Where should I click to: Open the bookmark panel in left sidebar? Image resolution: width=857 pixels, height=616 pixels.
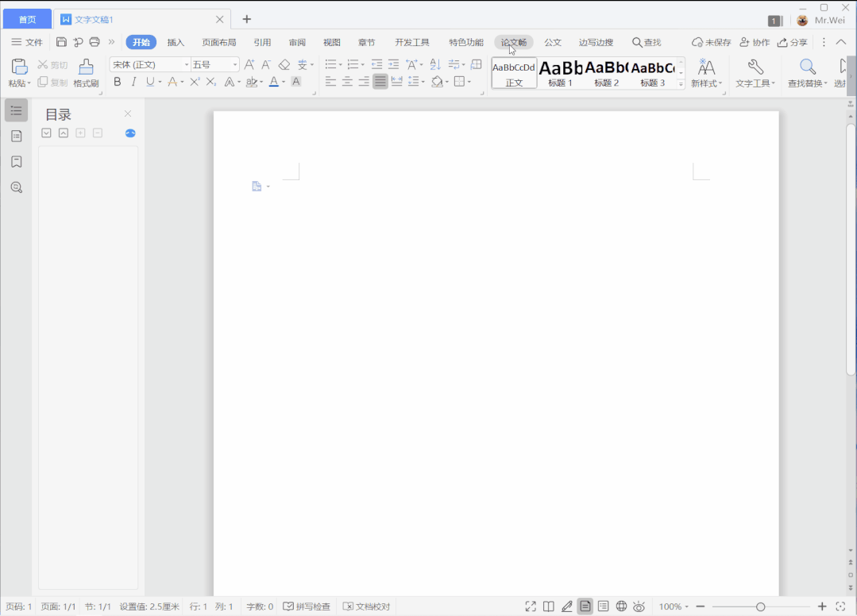point(16,162)
